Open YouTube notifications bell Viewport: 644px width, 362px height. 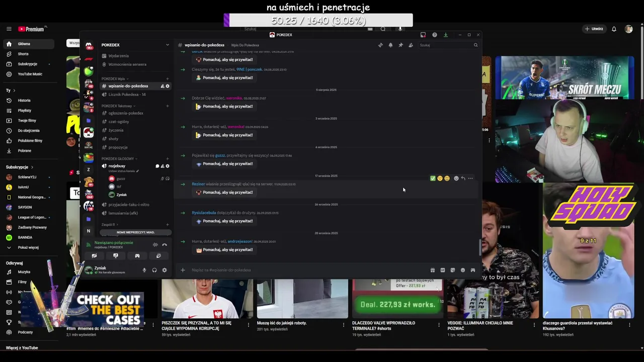[x=614, y=29]
